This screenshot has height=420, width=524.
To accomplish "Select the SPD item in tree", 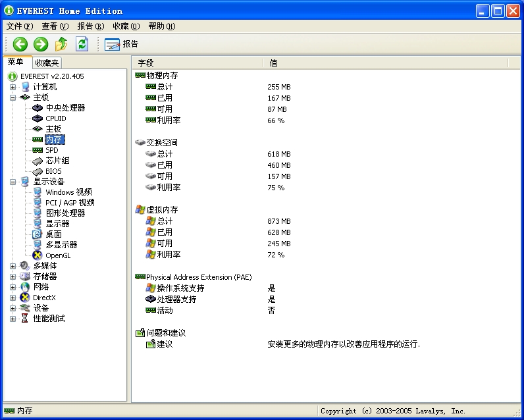I will [51, 150].
